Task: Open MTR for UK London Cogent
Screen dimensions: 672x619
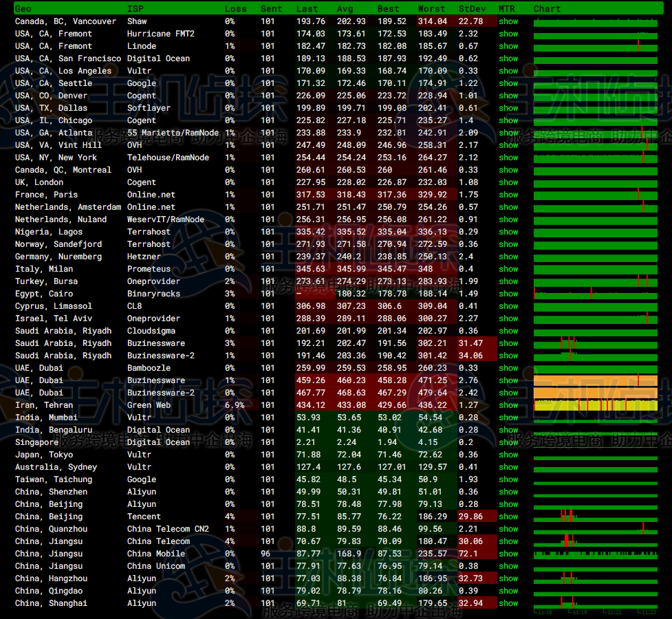Action: pos(508,182)
